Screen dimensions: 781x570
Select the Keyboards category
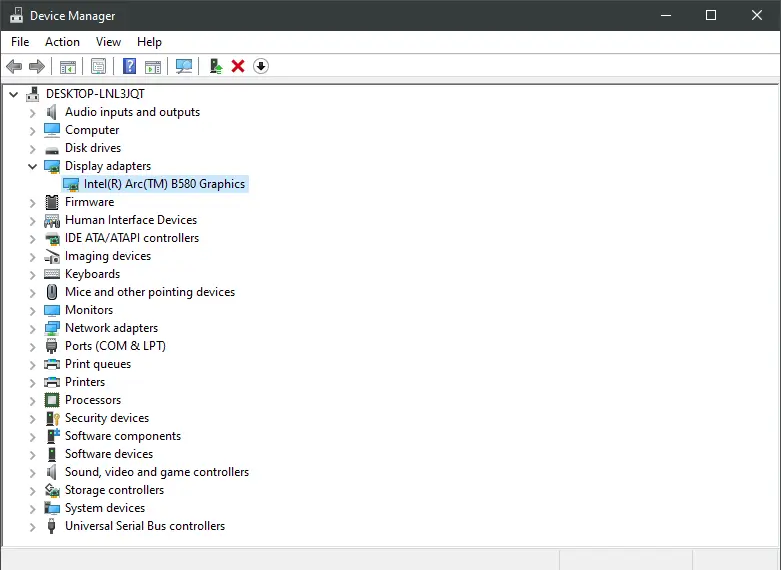click(92, 274)
